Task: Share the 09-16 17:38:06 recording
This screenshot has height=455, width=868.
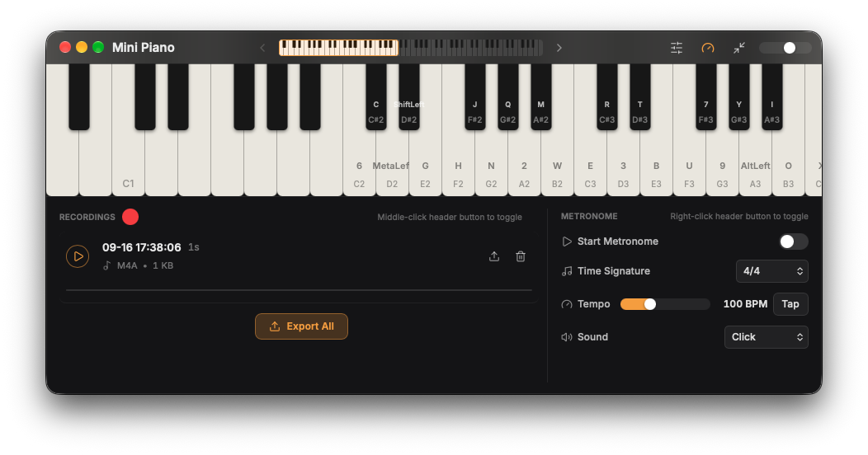Action: pos(494,256)
